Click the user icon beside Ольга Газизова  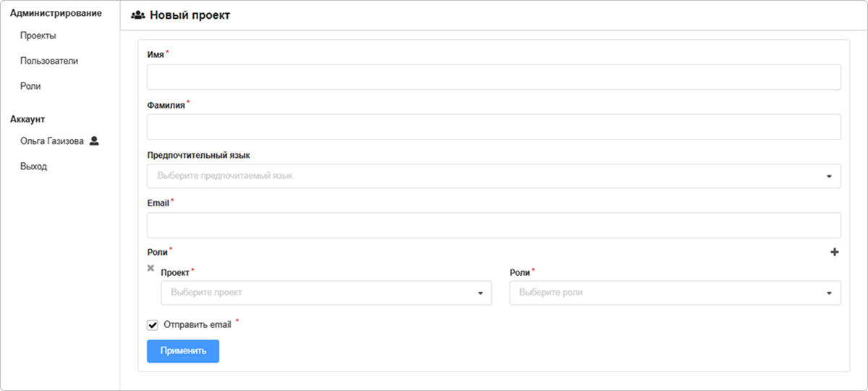coord(93,141)
